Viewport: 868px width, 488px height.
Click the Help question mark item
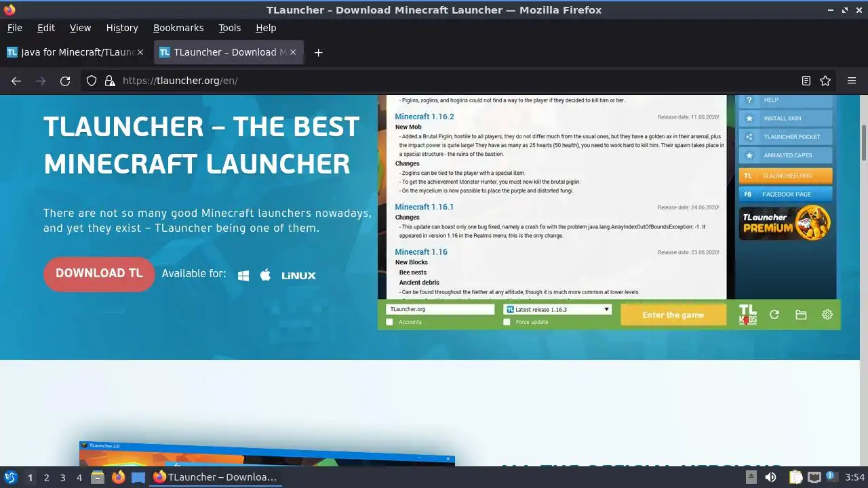click(x=785, y=100)
